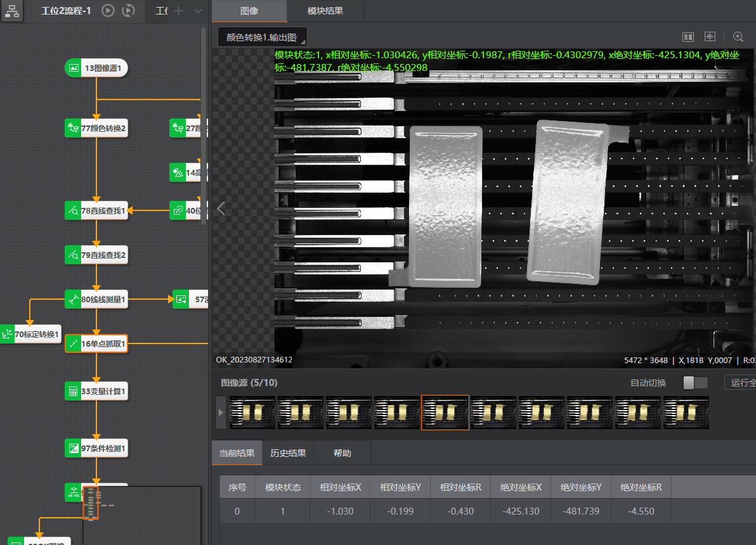Viewport: 756px width, 545px height.
Task: Select the 97条件检测1 node
Action: (96, 448)
